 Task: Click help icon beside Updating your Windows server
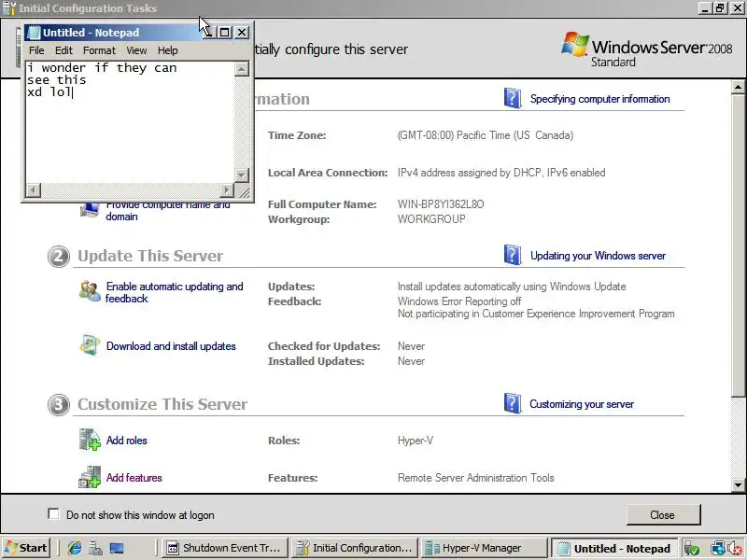pos(512,255)
